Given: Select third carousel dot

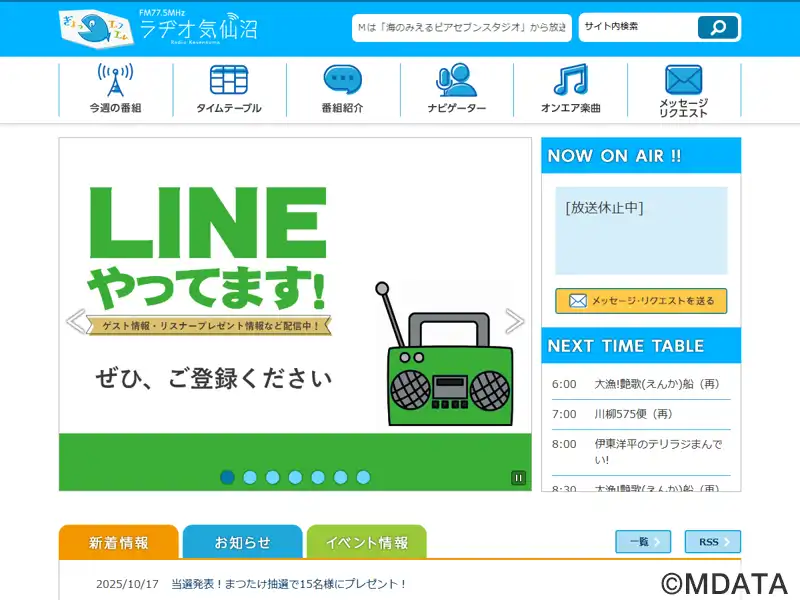Looking at the screenshot, I should 272,478.
